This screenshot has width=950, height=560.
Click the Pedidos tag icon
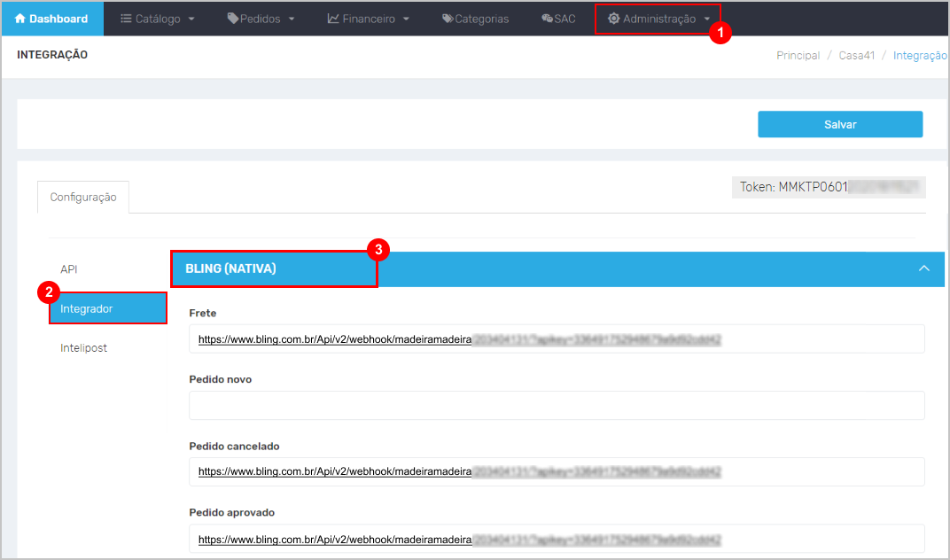coord(233,19)
